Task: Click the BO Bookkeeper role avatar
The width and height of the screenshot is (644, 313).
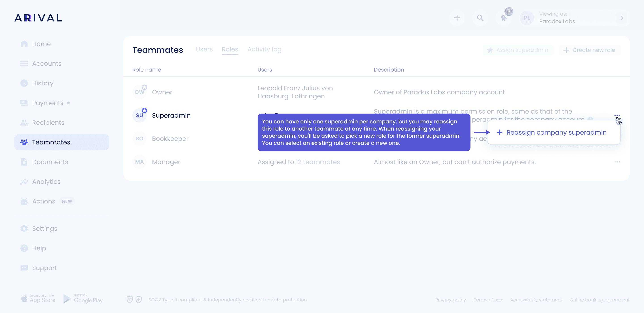Action: 140,138
